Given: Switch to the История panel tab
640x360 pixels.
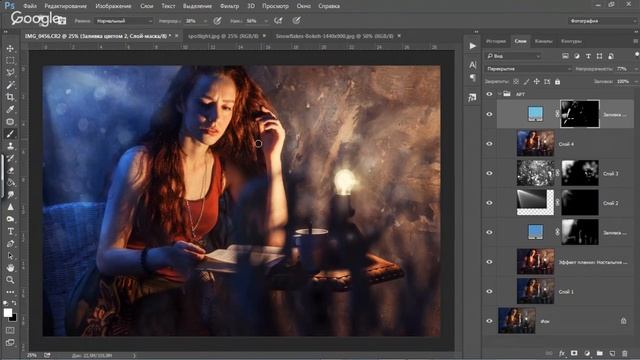Looking at the screenshot, I should click(496, 41).
